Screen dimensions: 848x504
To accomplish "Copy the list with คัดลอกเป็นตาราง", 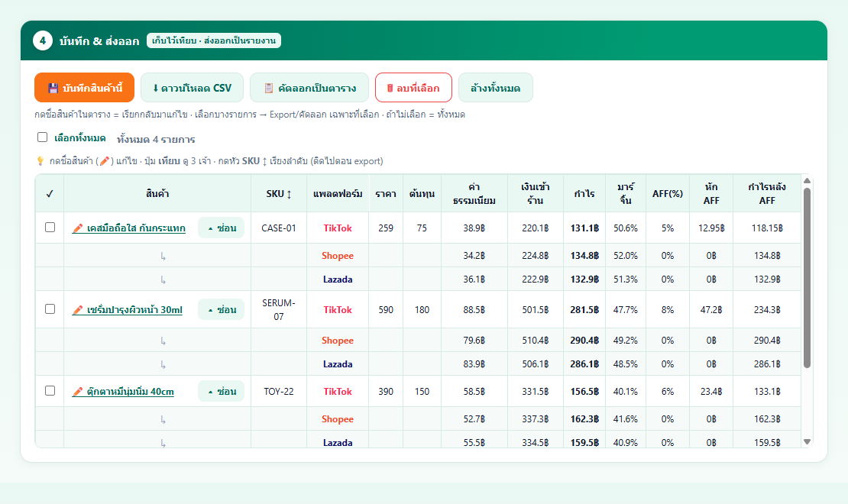I will [x=309, y=88].
